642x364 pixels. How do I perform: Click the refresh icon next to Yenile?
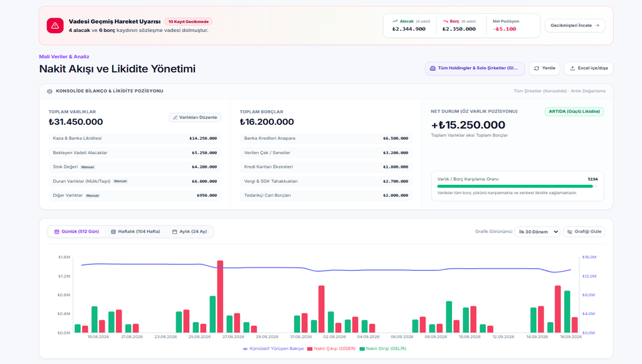537,68
